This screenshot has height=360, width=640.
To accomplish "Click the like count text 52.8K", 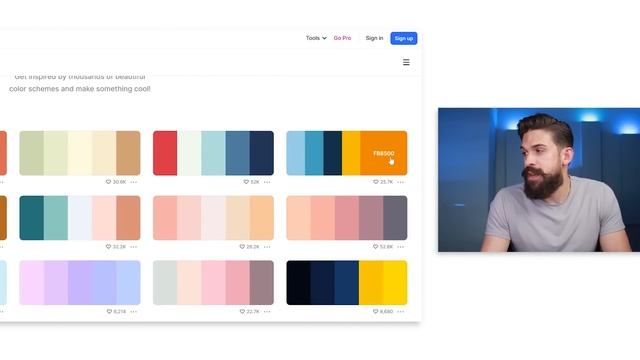I will pyautogui.click(x=386, y=247).
